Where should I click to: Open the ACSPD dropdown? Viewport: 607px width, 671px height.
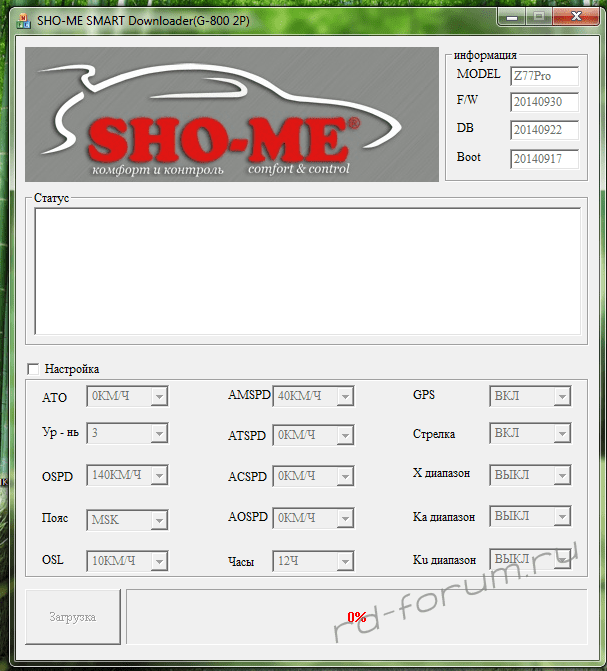(313, 476)
